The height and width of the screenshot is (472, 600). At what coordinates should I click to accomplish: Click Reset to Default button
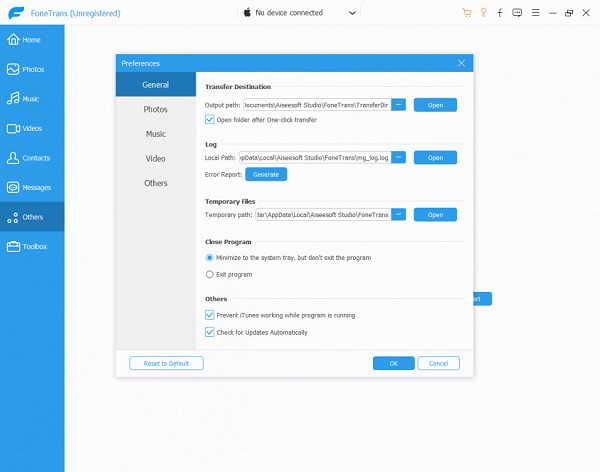tap(166, 363)
